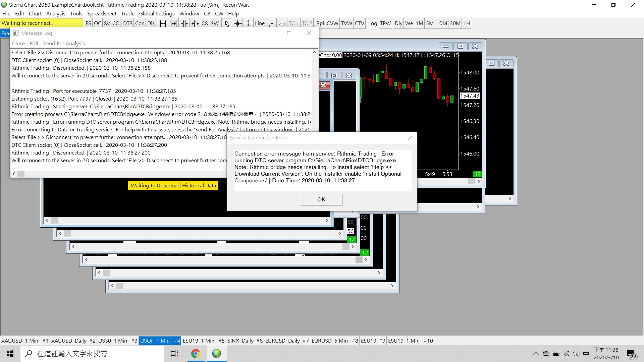Toggle the Log window toolbar button
Image resolution: width=644 pixels, height=362 pixels.
pyautogui.click(x=372, y=23)
